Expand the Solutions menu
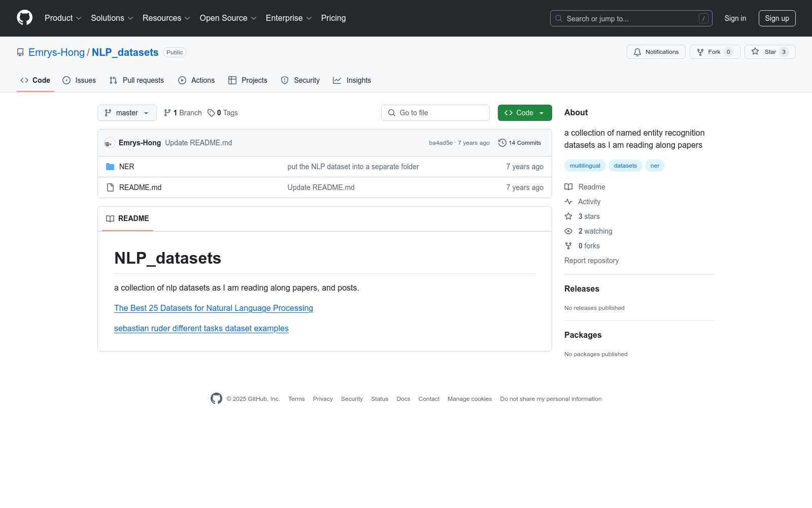The height and width of the screenshot is (508, 812). (112, 18)
